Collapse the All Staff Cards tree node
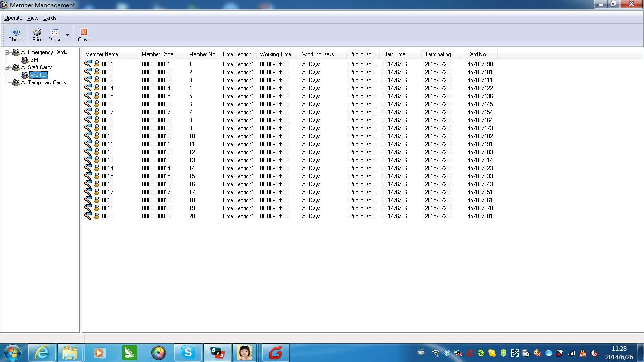This screenshot has width=644, height=362. pyautogui.click(x=7, y=67)
